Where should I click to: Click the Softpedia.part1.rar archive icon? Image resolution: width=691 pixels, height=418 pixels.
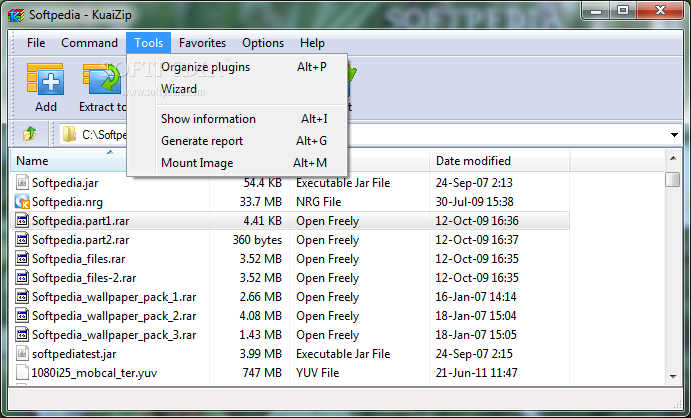point(22,220)
